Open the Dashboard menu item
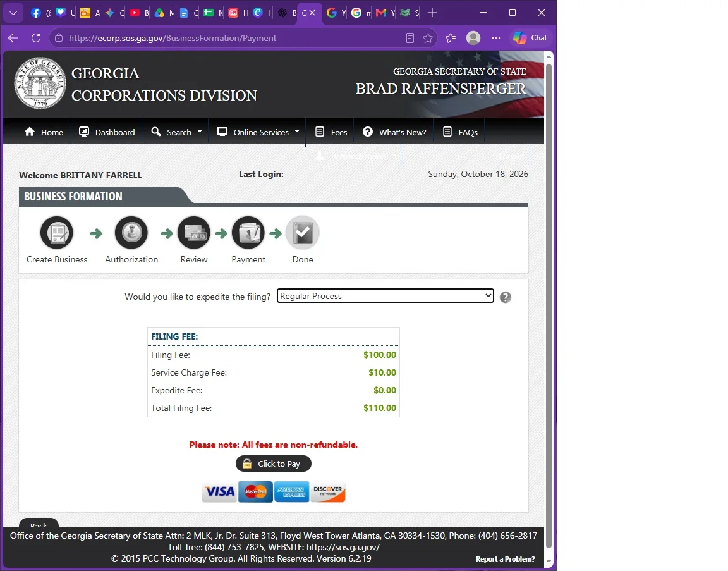Screen dimensions: 728x571 click(x=107, y=132)
